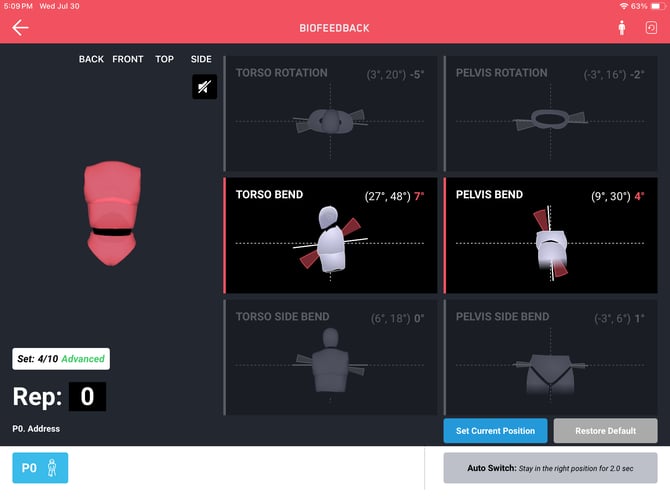The height and width of the screenshot is (502, 670).
Task: Enable the Pelvis Side Bend panel
Action: point(550,357)
